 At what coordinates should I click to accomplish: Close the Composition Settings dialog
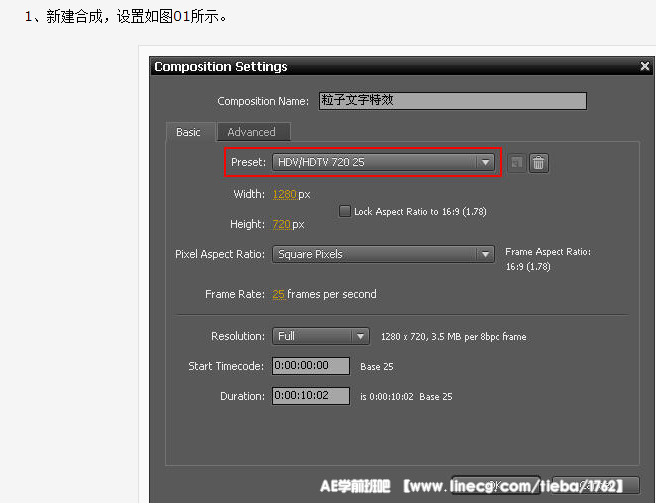point(645,66)
